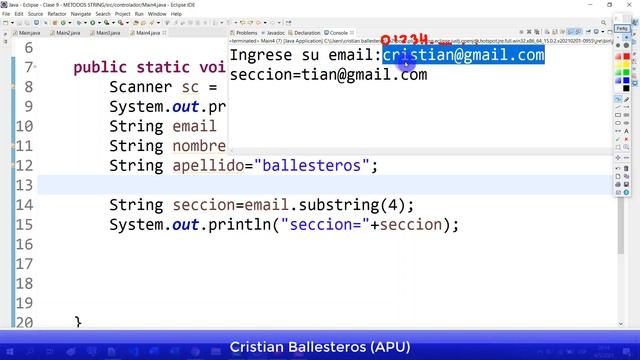Click the empty highlighted line 13 in editor
The width and height of the screenshot is (640, 360).
pyautogui.click(x=324, y=185)
